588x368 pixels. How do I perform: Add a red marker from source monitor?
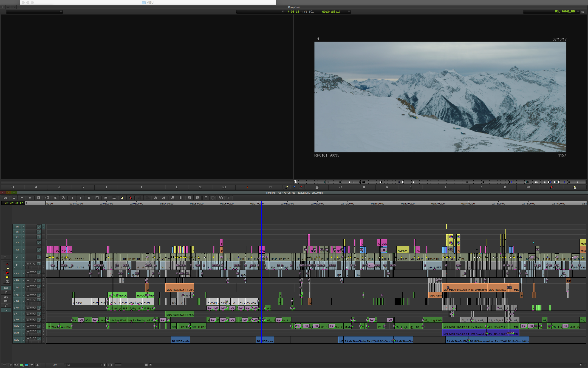(x=247, y=187)
